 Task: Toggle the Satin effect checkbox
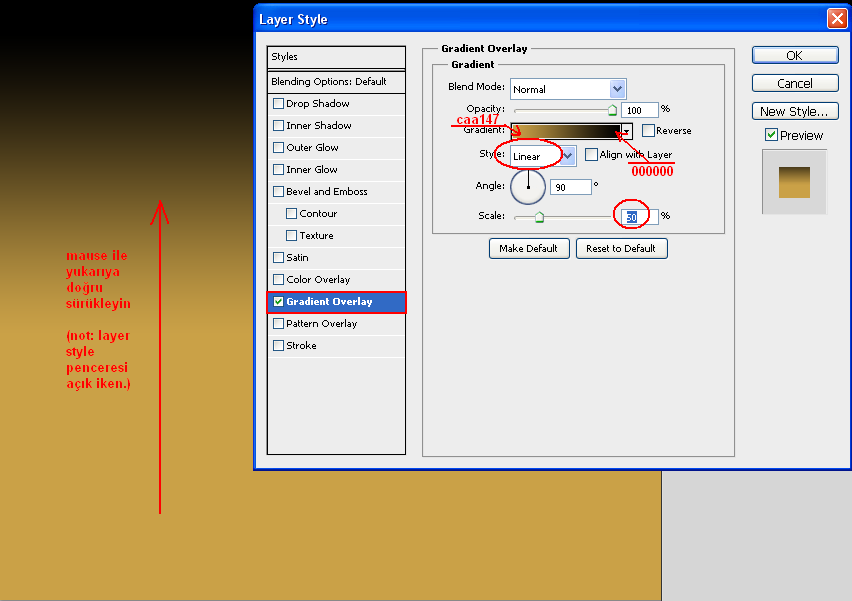[278, 258]
